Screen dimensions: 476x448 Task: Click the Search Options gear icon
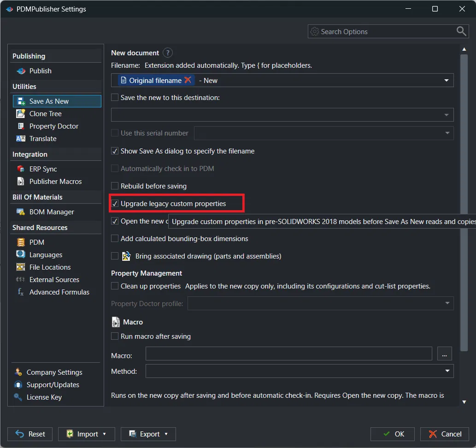coord(315,31)
